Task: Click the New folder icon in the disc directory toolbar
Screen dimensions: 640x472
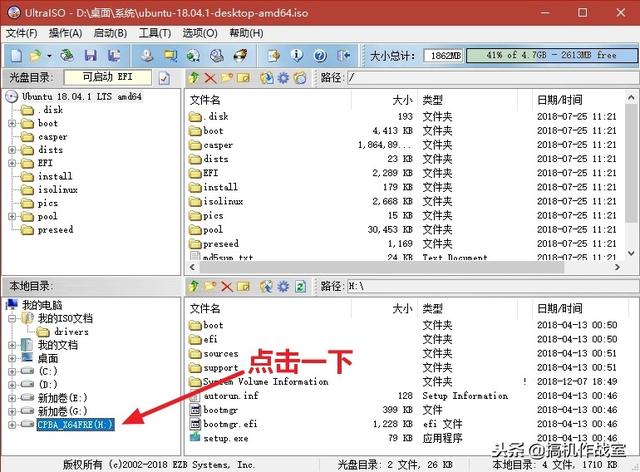Action: coord(227,78)
